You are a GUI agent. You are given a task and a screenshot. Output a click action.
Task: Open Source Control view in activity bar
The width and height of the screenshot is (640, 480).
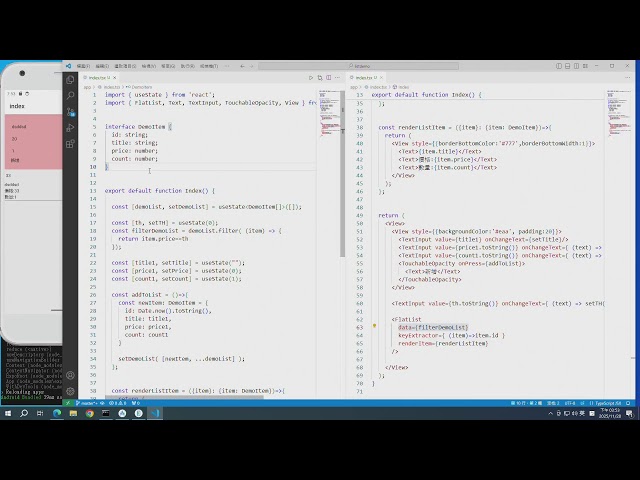tap(70, 111)
